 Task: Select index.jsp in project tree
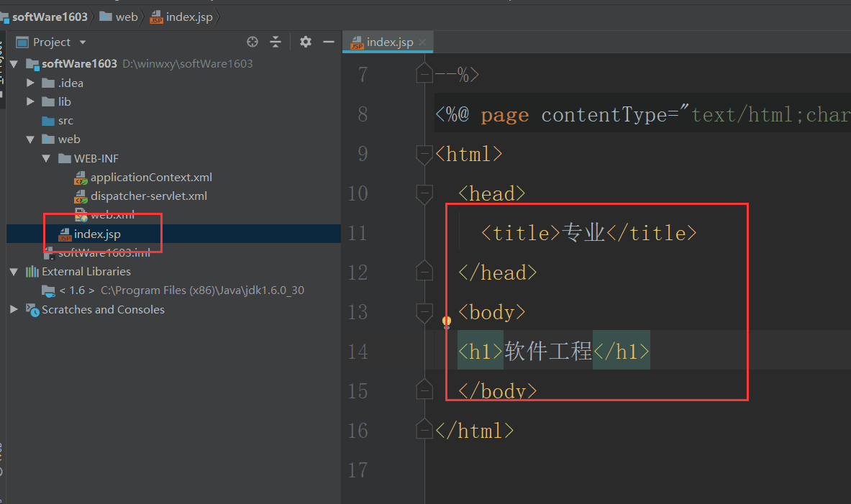tap(97, 234)
